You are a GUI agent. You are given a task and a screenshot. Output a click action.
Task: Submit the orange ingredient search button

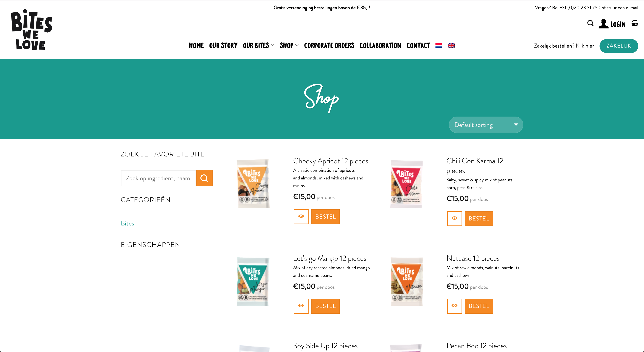point(204,178)
